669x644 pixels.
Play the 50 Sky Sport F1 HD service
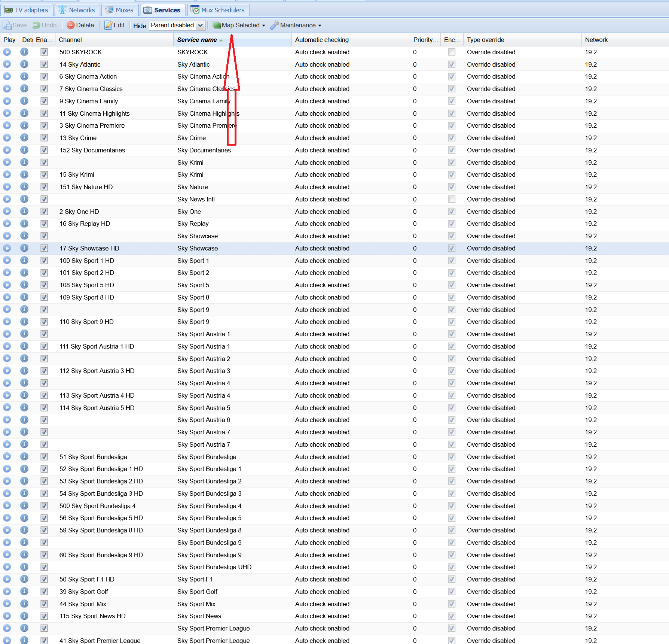point(7,579)
